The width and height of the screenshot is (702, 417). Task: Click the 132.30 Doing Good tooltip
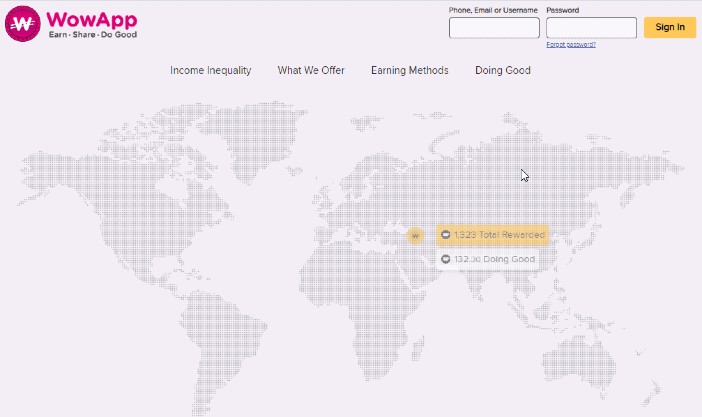[488, 259]
